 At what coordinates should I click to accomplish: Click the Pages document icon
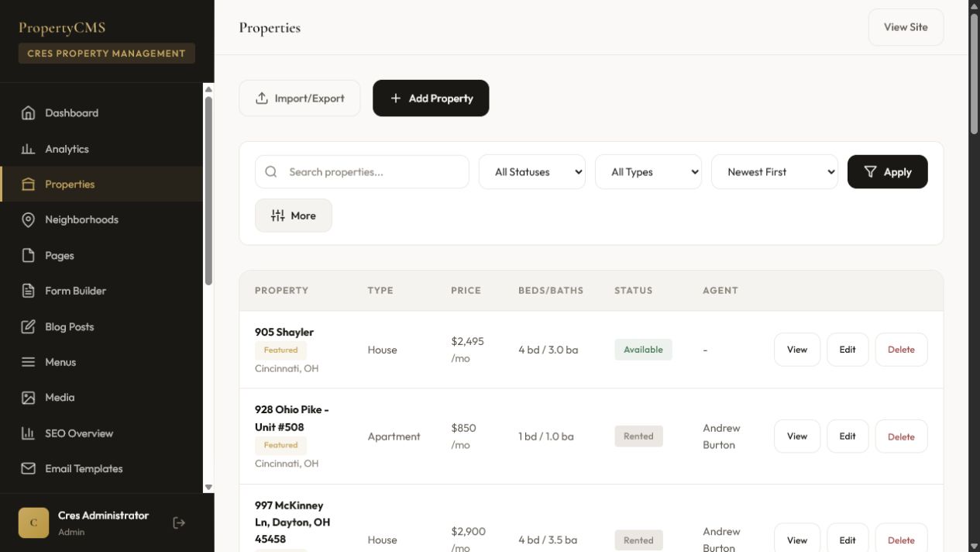click(x=28, y=256)
